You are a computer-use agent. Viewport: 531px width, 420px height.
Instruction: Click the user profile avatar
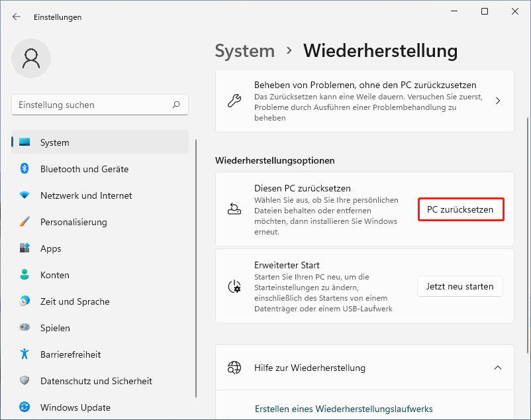30,59
